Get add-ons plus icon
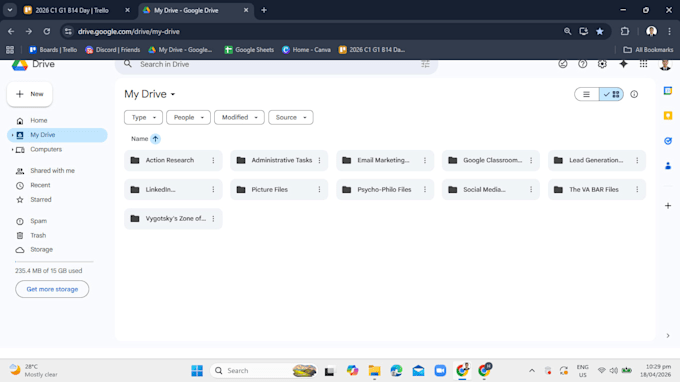The width and height of the screenshot is (680, 382). coord(668,206)
